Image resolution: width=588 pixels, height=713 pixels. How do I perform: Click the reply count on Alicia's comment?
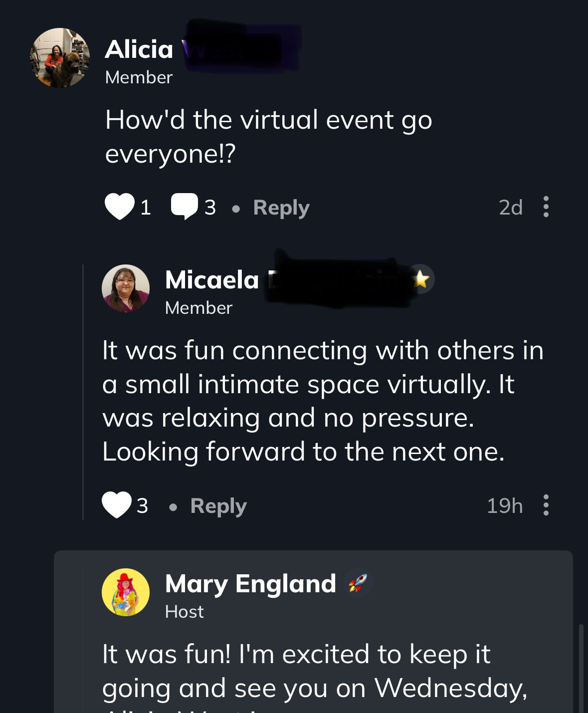pos(210,208)
